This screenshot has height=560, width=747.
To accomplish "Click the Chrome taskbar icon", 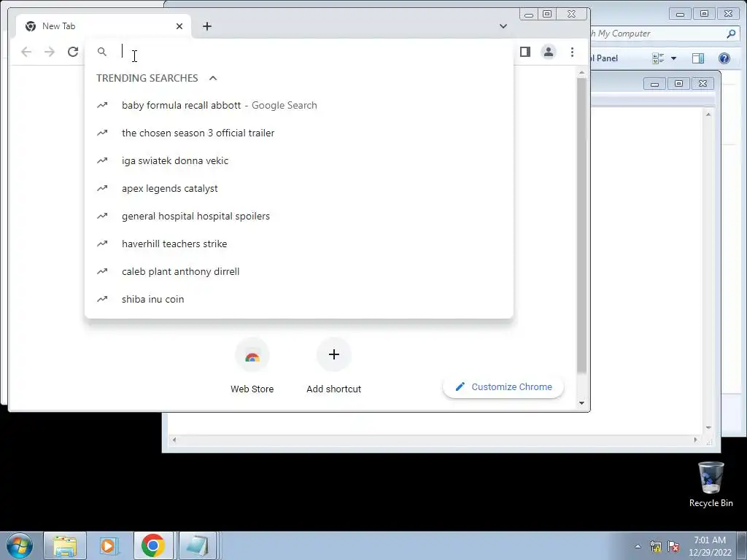I will pos(153,545).
